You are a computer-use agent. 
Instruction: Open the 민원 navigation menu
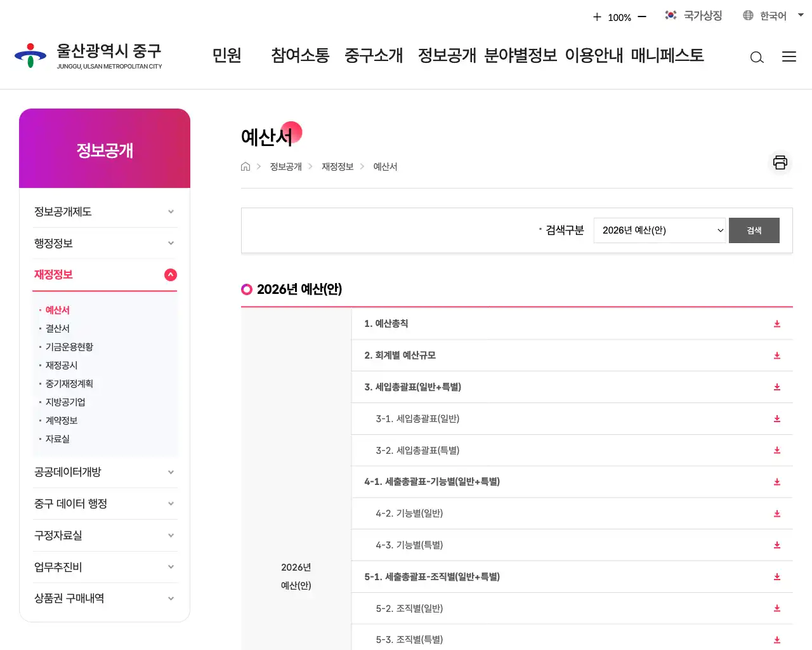coord(227,56)
